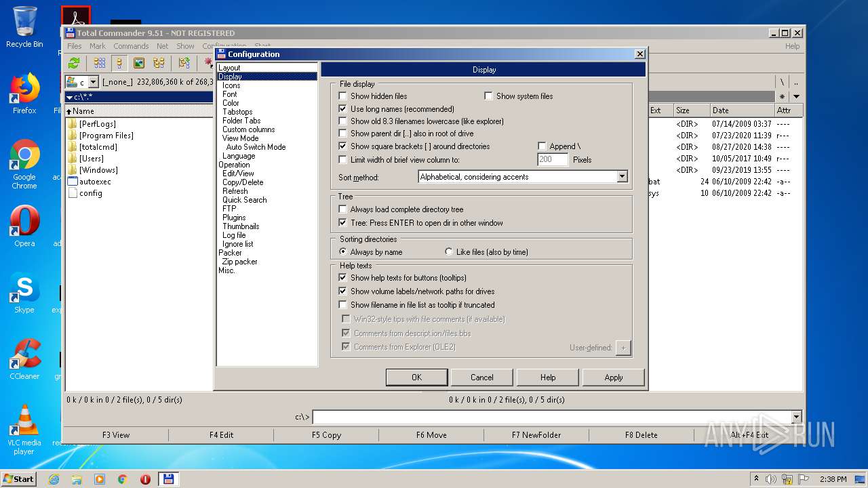Viewport: 868px width, 488px height.
Task: Show hidden tray icons arrow
Action: (757, 479)
